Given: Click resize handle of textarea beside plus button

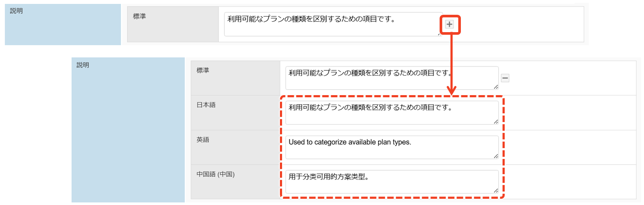Looking at the screenshot, I should point(439,33).
